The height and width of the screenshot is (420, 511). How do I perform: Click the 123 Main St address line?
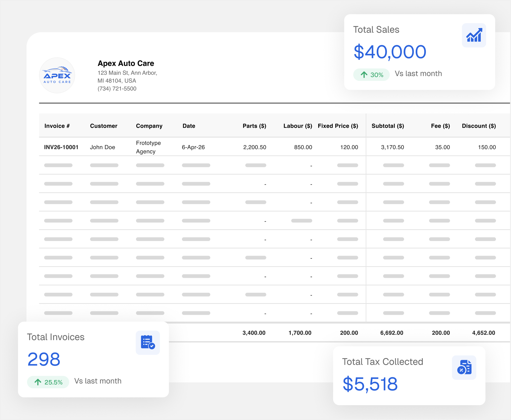[x=127, y=73]
